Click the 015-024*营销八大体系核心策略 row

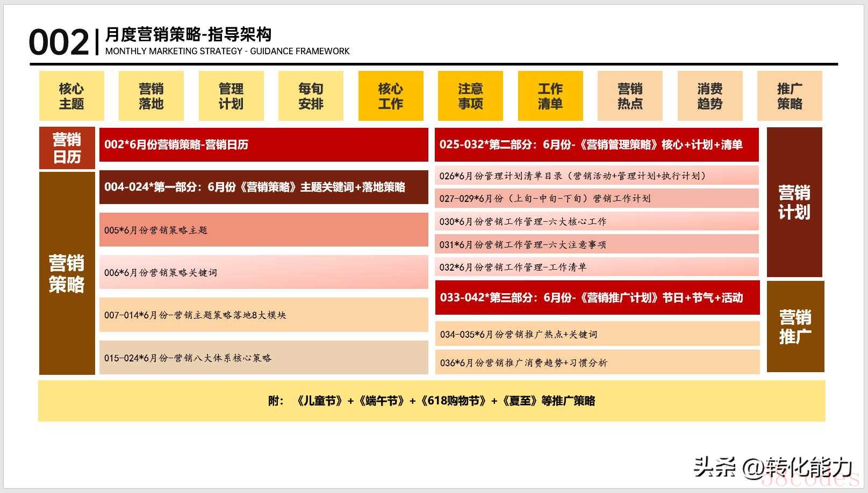point(264,358)
